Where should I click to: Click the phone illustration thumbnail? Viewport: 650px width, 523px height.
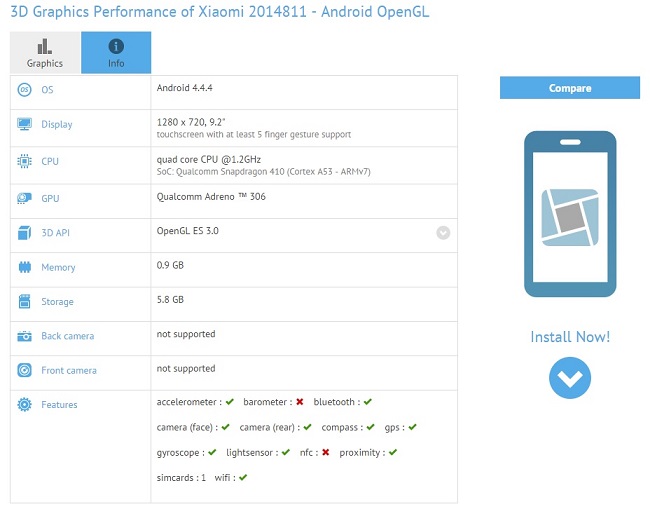[570, 214]
